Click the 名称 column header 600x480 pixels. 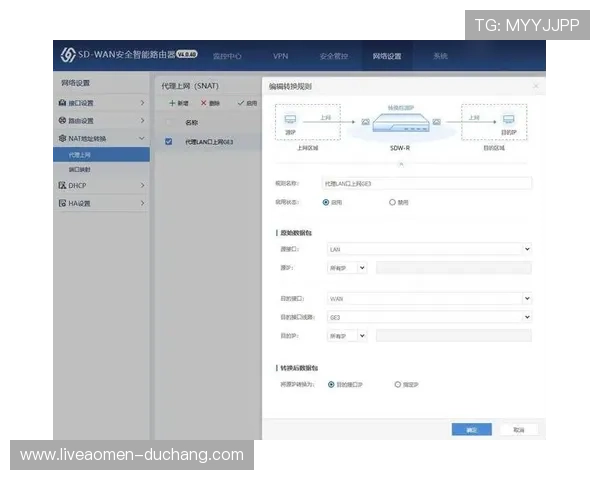coord(191,122)
